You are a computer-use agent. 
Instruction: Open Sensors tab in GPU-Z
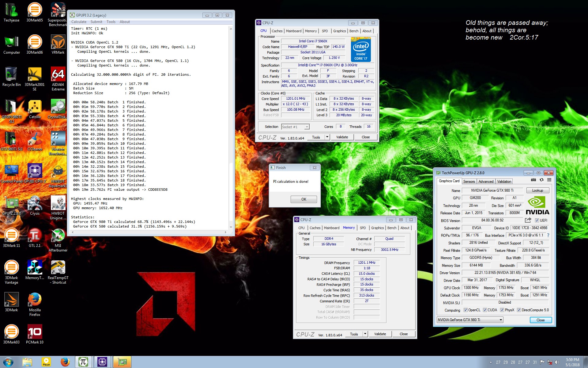(469, 182)
